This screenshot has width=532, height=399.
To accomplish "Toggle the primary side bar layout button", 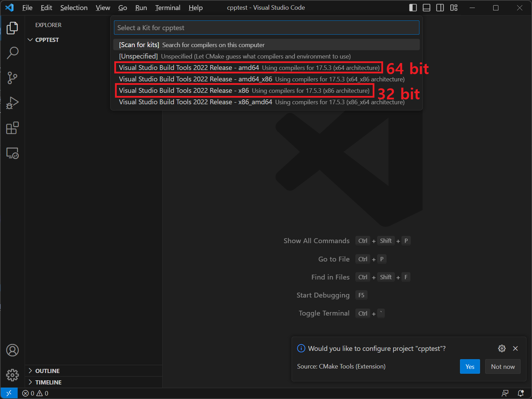I will click(x=413, y=8).
